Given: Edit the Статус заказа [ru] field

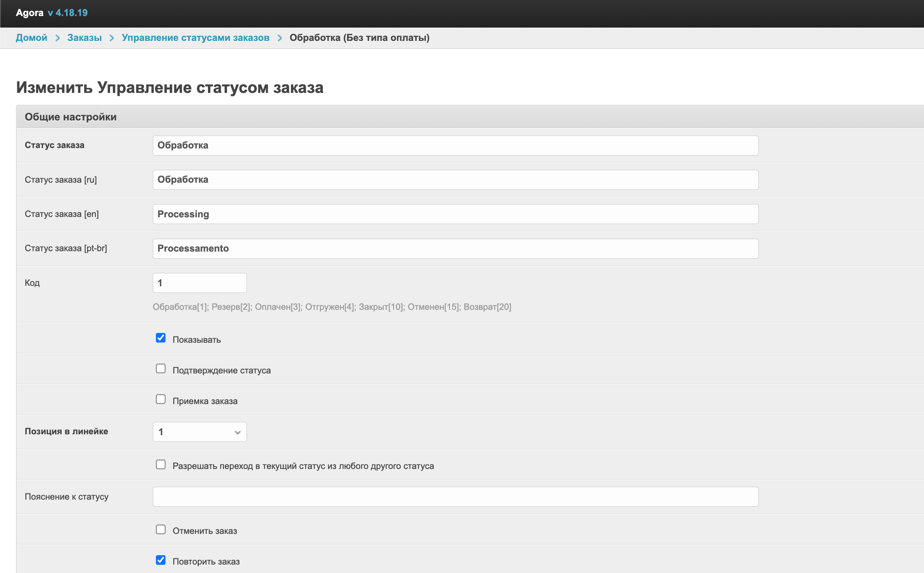Looking at the screenshot, I should click(x=455, y=180).
